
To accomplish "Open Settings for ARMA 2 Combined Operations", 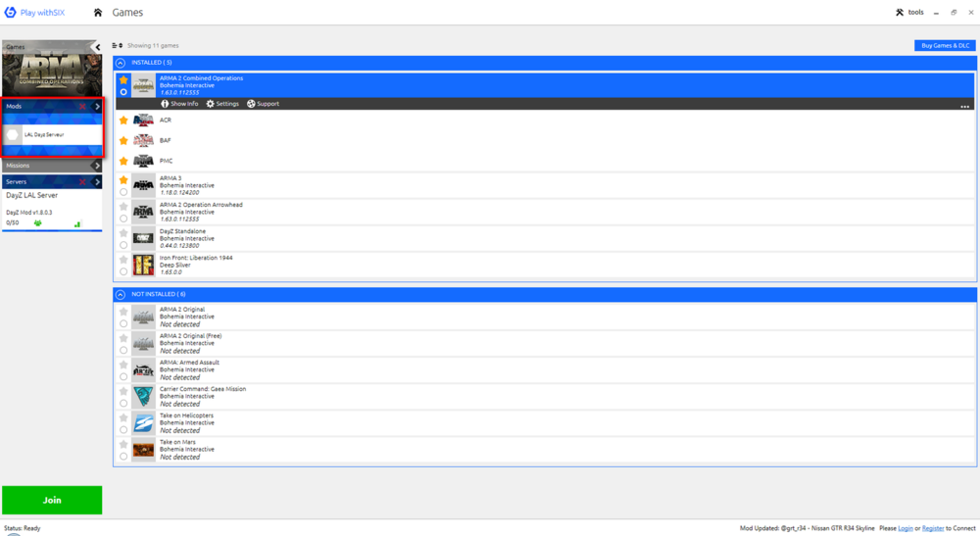I will coord(222,104).
